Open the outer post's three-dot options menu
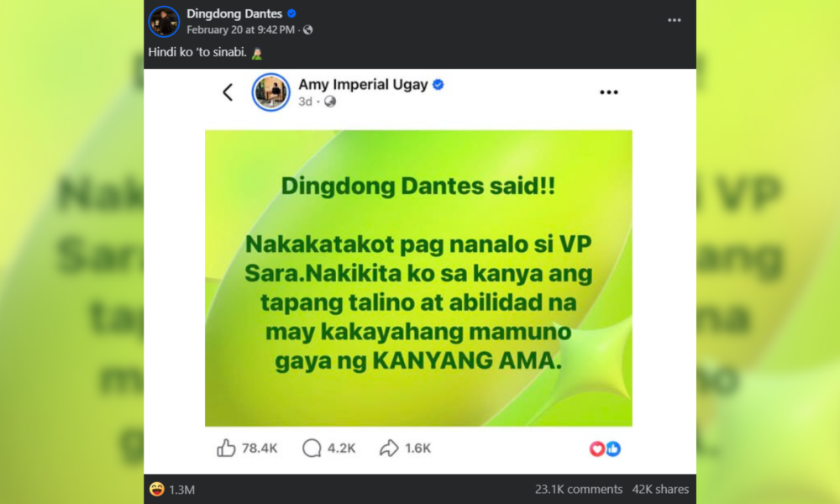Viewport: 840px width, 504px height. coord(674,20)
